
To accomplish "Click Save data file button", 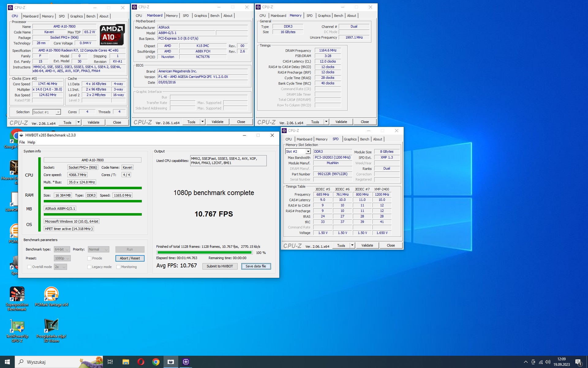I will click(x=256, y=266).
